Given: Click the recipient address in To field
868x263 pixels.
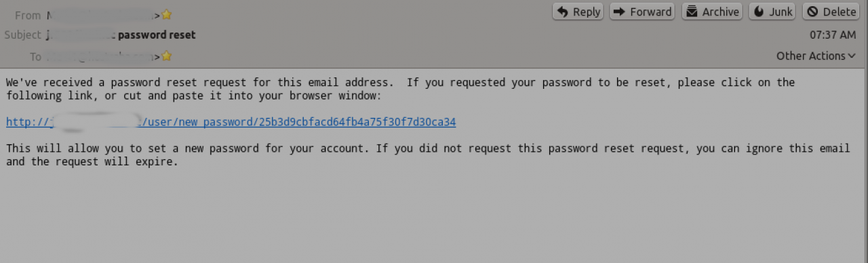Looking at the screenshot, I should pos(102,56).
